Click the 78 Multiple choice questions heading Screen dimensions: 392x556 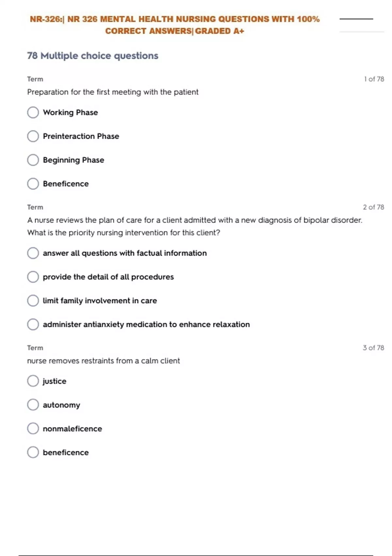[93, 56]
